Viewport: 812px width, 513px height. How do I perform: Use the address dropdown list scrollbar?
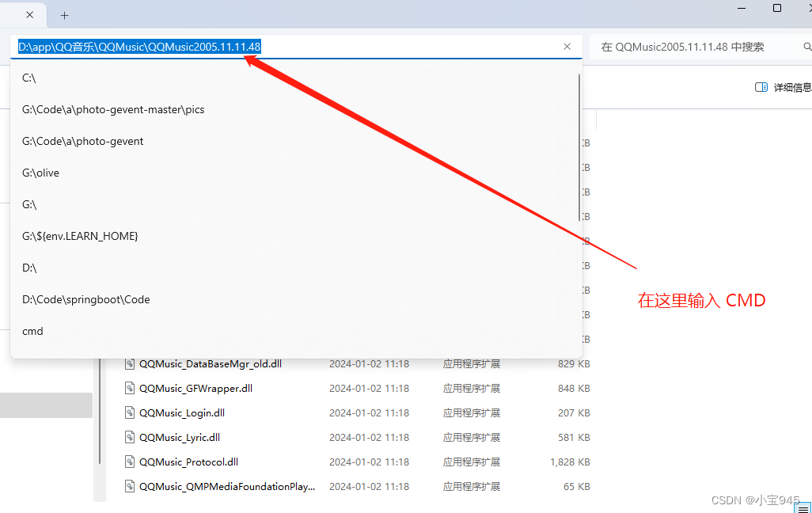coord(579,148)
